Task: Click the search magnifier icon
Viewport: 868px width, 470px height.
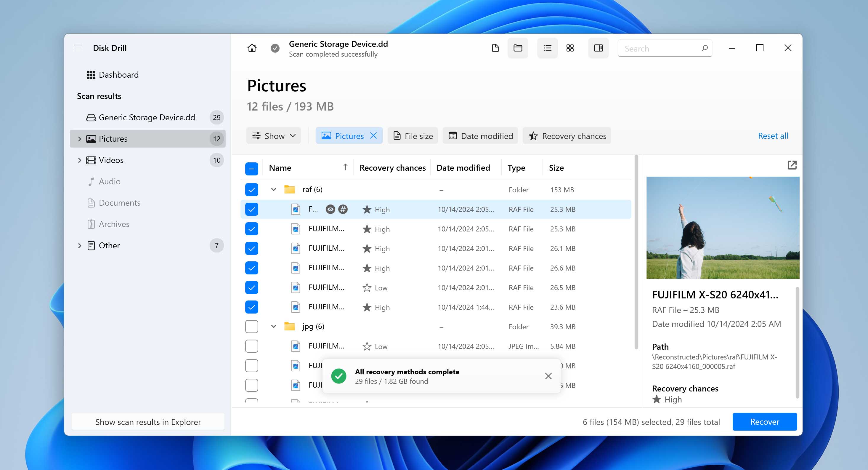Action: 704,48
